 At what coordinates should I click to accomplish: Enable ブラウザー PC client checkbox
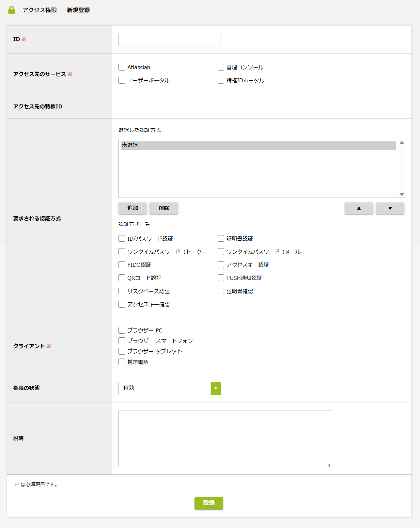coord(122,330)
